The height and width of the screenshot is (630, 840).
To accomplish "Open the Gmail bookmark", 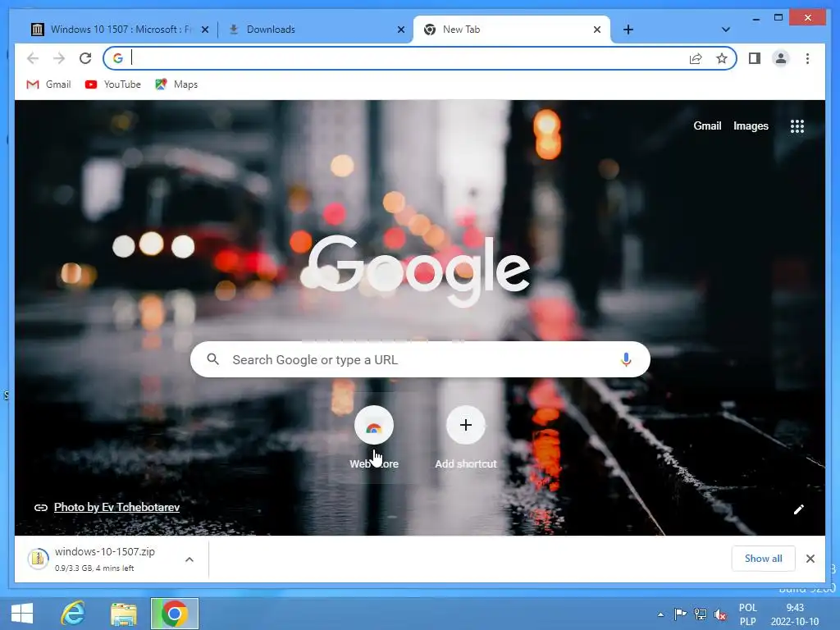I will 48,84.
